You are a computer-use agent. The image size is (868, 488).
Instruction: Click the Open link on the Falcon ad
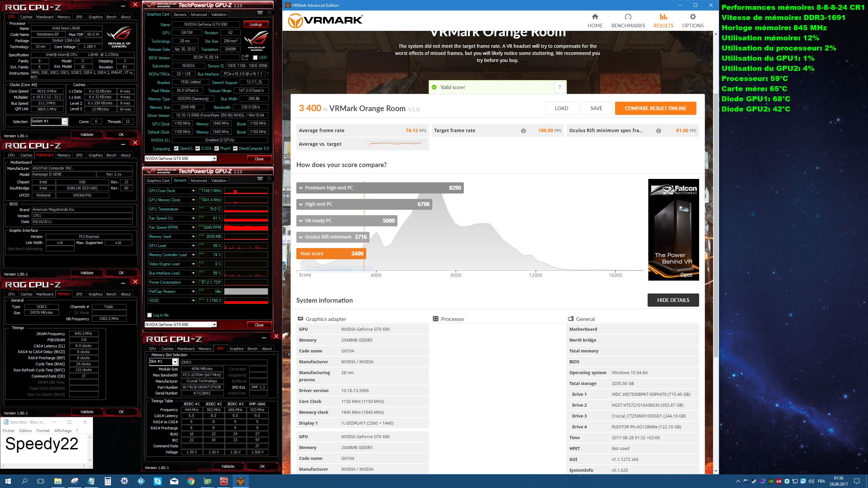pos(686,274)
